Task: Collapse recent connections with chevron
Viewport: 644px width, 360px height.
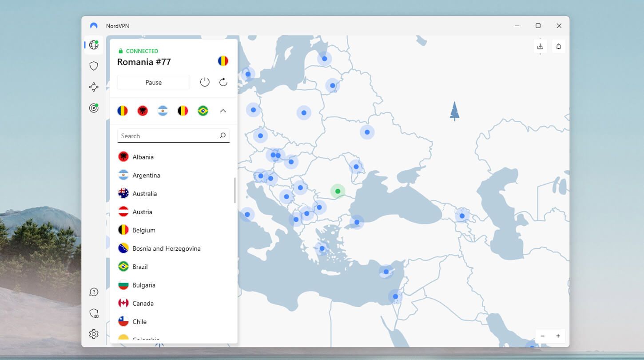Action: pyautogui.click(x=223, y=111)
